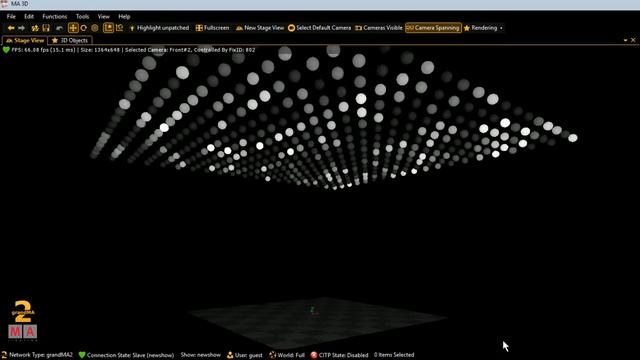Select the rotate tool icon
The height and width of the screenshot is (360, 640).
pyautogui.click(x=84, y=28)
